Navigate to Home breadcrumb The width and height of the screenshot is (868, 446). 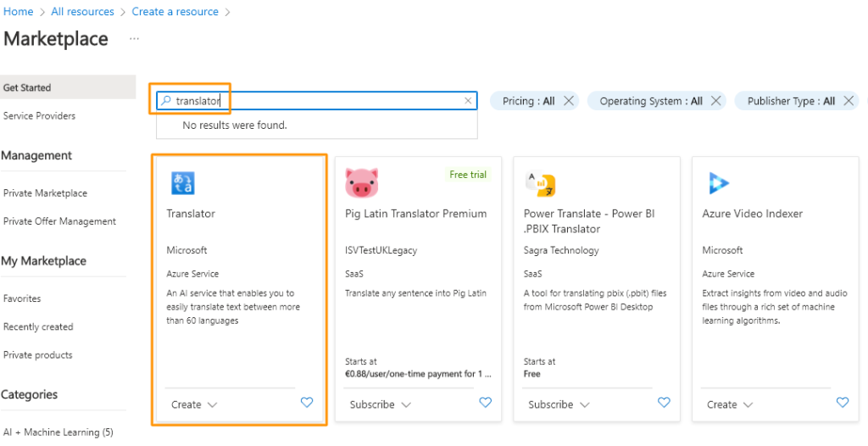[19, 12]
